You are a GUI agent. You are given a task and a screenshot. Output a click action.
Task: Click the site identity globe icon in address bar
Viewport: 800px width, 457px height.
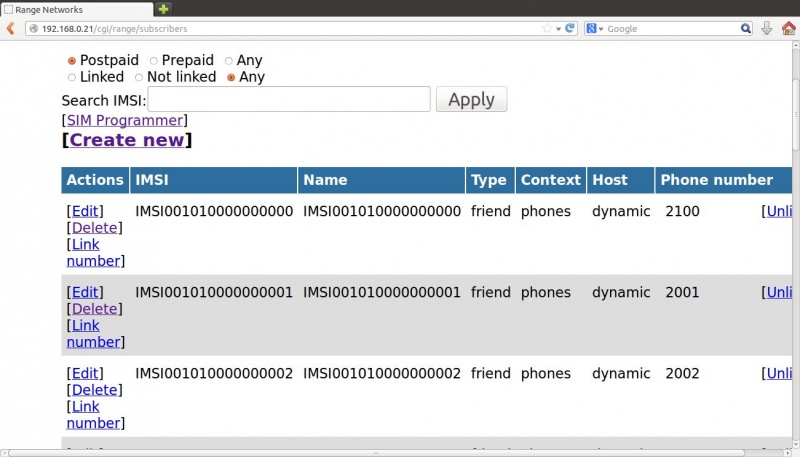pyautogui.click(x=33, y=28)
